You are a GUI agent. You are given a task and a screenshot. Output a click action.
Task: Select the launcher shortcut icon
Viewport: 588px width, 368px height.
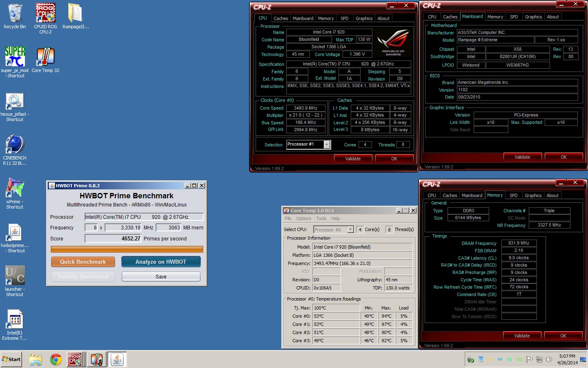tap(15, 281)
